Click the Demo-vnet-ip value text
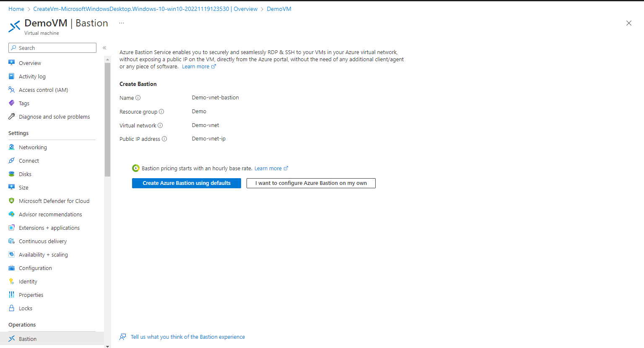This screenshot has width=644, height=348. (x=209, y=139)
